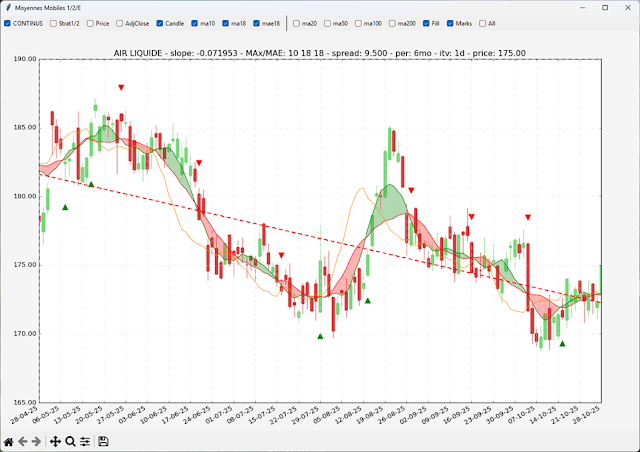This screenshot has width=640, height=452.
Task: Click the red marker above the 185 peak
Action: point(121,88)
